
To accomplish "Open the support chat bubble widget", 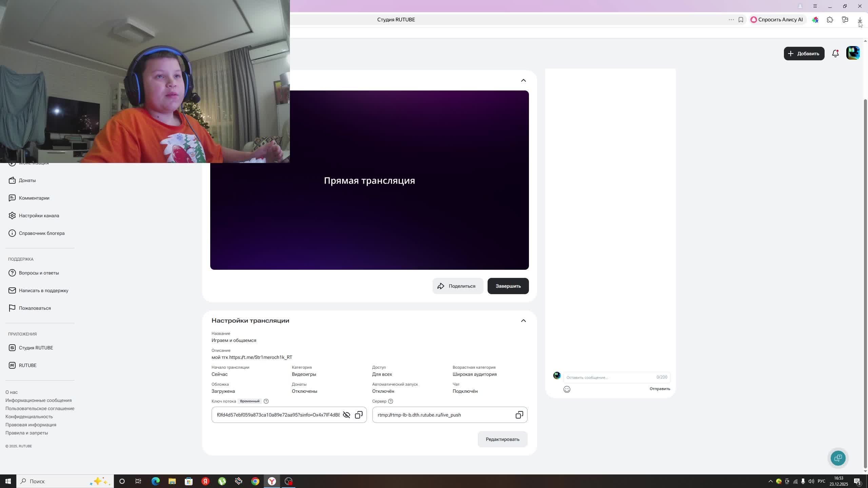I will (838, 458).
